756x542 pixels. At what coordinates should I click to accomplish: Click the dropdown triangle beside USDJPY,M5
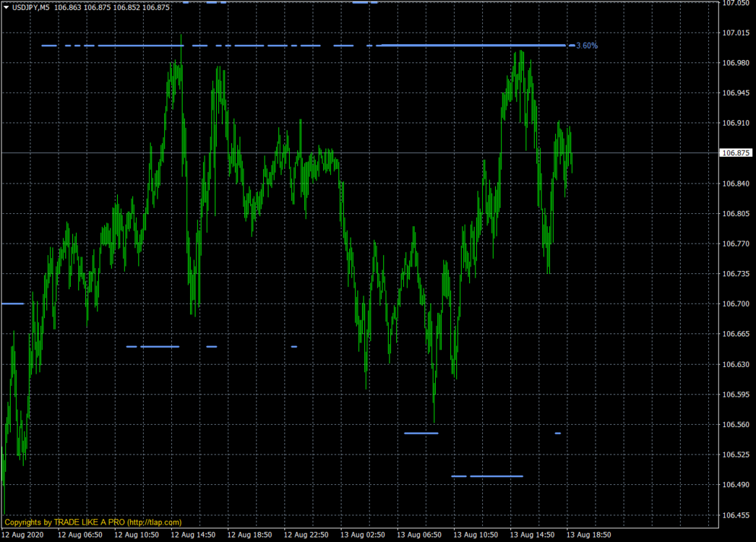pyautogui.click(x=7, y=7)
